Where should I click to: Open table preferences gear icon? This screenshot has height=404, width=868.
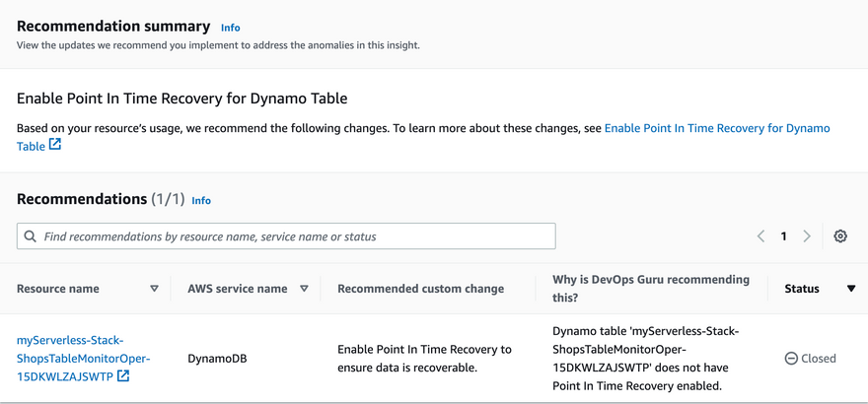click(x=840, y=236)
